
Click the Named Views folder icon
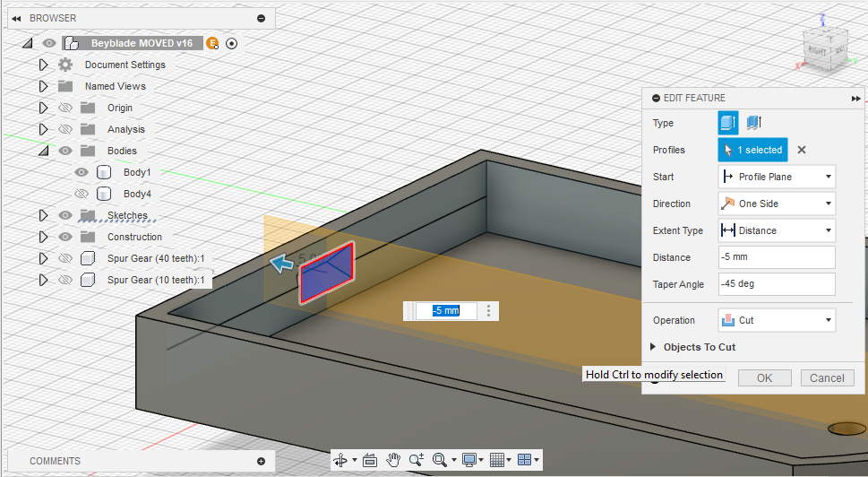[65, 86]
